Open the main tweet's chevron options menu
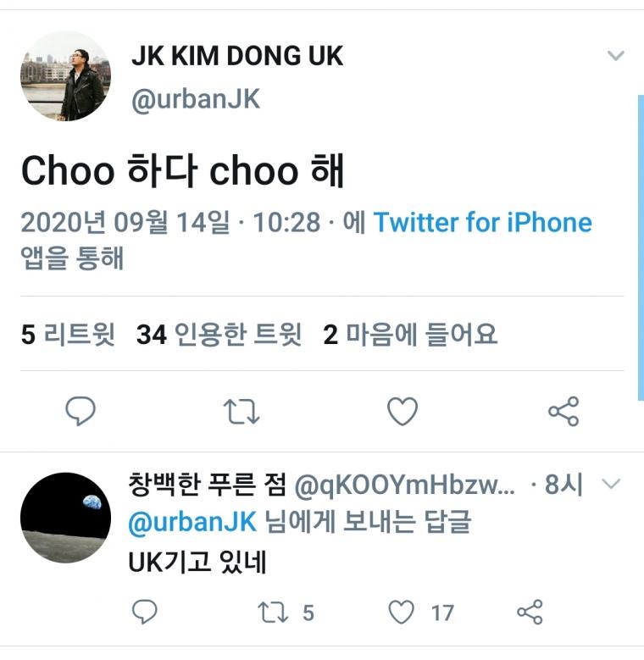The width and height of the screenshot is (644, 660). (616, 55)
